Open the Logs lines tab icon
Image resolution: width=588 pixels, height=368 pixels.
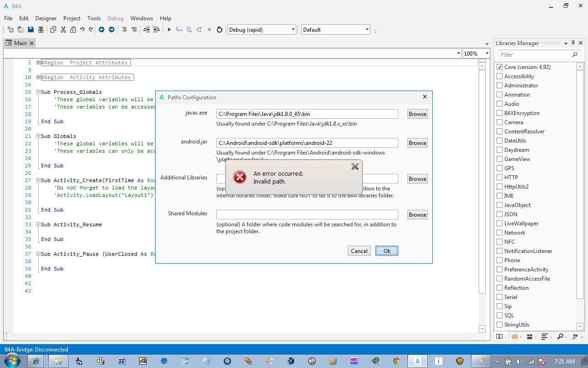tap(545, 336)
